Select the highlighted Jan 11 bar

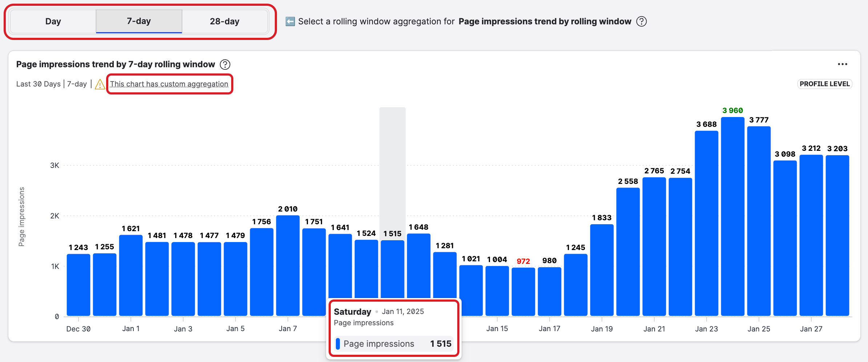pos(392,276)
